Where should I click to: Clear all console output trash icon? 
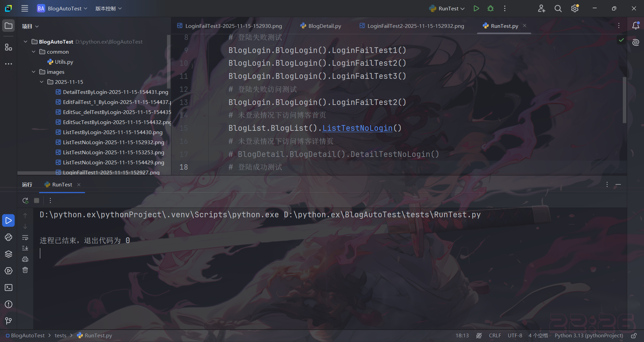pos(25,270)
